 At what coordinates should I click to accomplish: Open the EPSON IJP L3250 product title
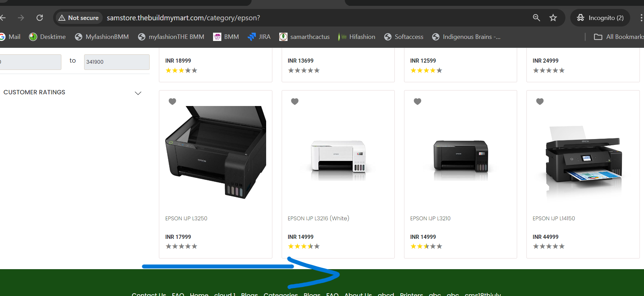pos(186,219)
